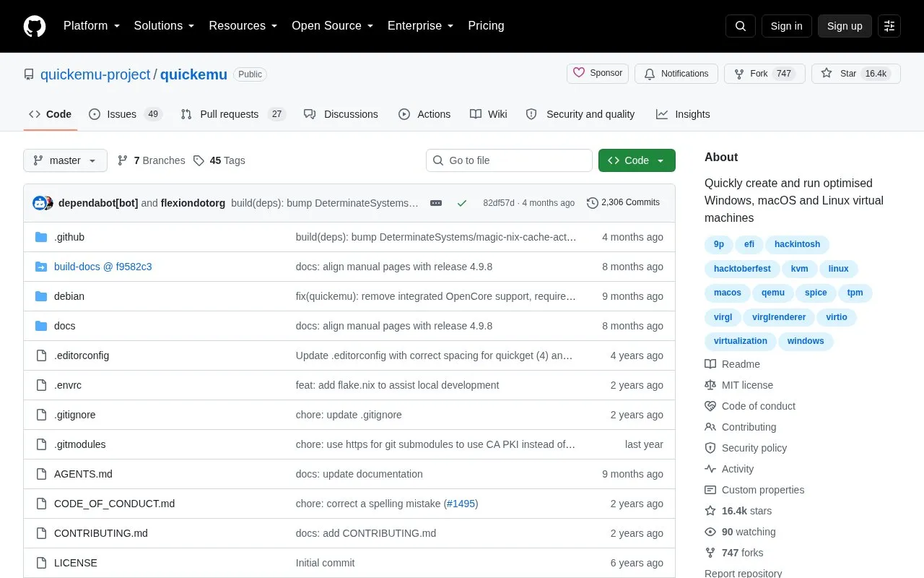This screenshot has height=578, width=924.
Task: Open the build-docs submodule
Action: [103, 267]
